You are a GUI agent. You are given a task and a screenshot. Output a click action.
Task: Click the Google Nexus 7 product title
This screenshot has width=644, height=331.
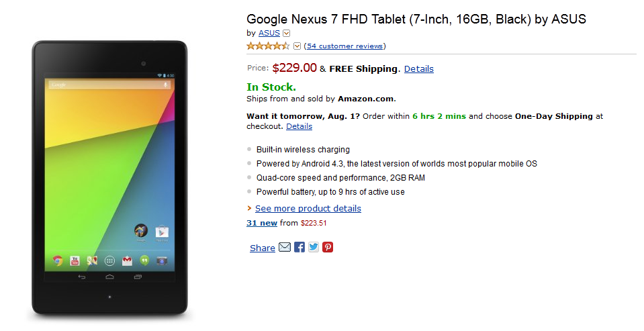416,19
